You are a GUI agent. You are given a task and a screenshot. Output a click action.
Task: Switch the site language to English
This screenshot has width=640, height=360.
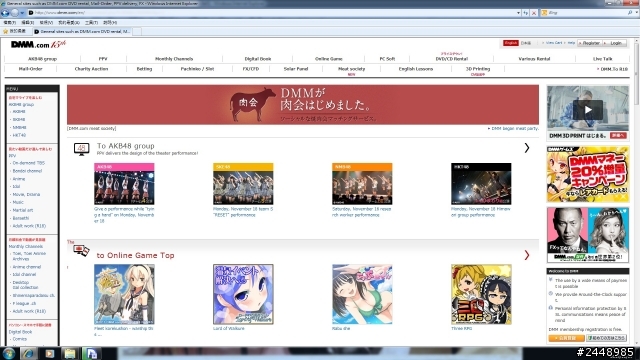(511, 43)
